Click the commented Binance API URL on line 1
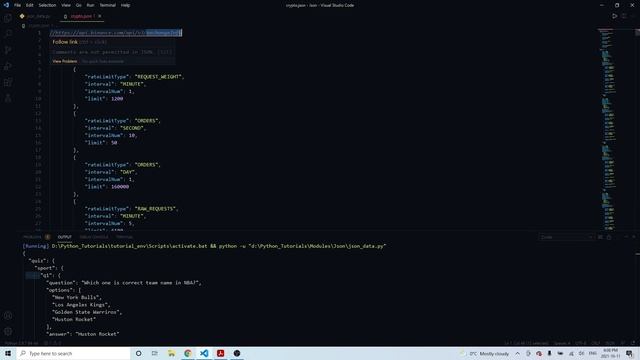 (x=116, y=33)
